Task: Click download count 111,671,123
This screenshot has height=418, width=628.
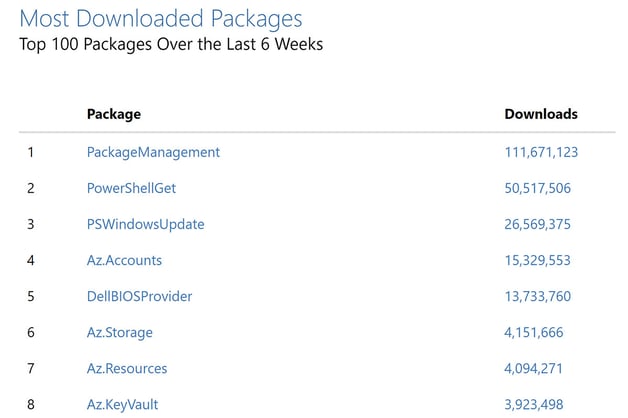Action: tap(541, 152)
